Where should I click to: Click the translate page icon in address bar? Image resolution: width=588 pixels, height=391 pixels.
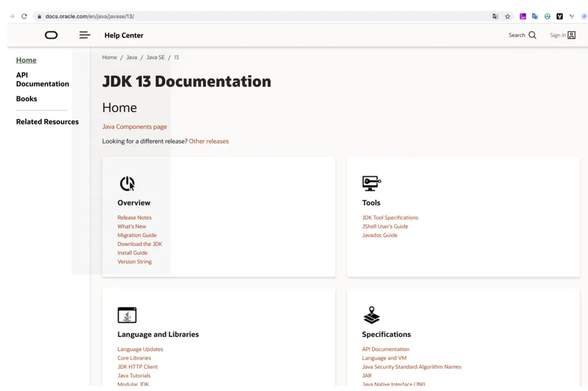[x=495, y=16]
